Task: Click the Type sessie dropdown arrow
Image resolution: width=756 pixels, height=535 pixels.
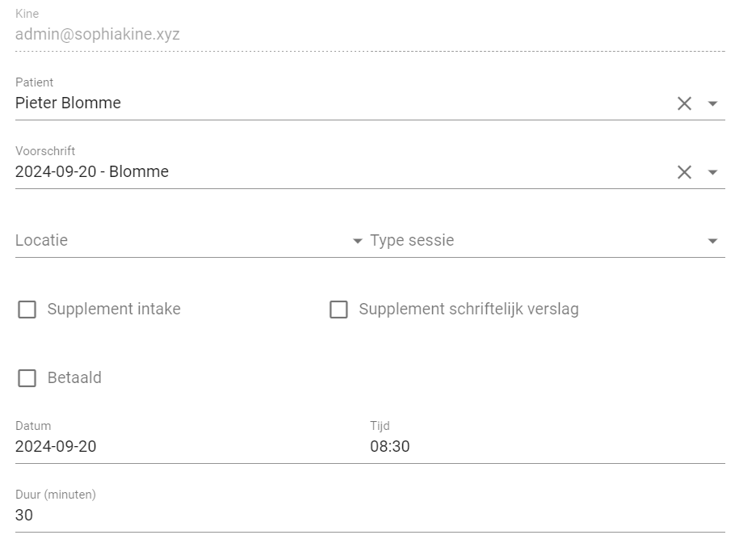Action: [712, 241]
